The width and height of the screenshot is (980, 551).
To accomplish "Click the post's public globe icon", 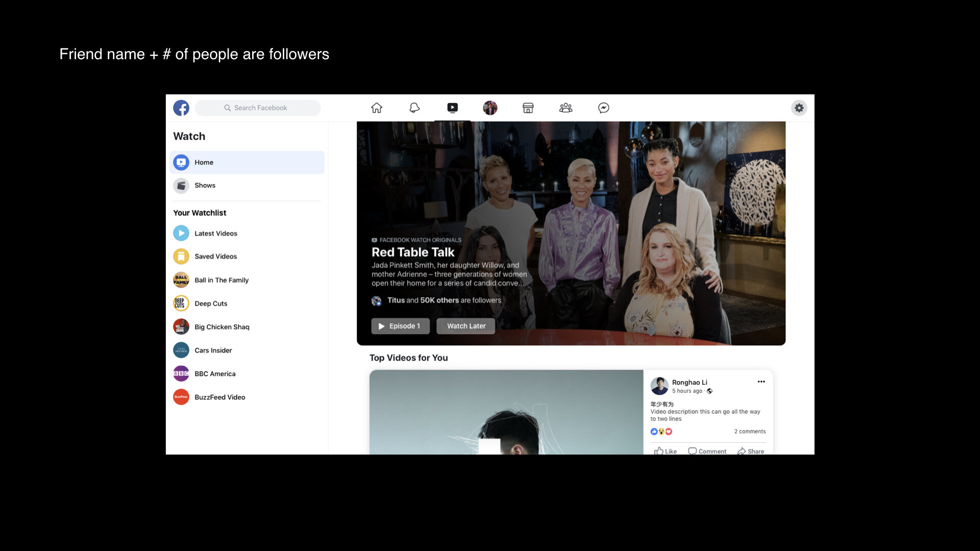I will [709, 391].
